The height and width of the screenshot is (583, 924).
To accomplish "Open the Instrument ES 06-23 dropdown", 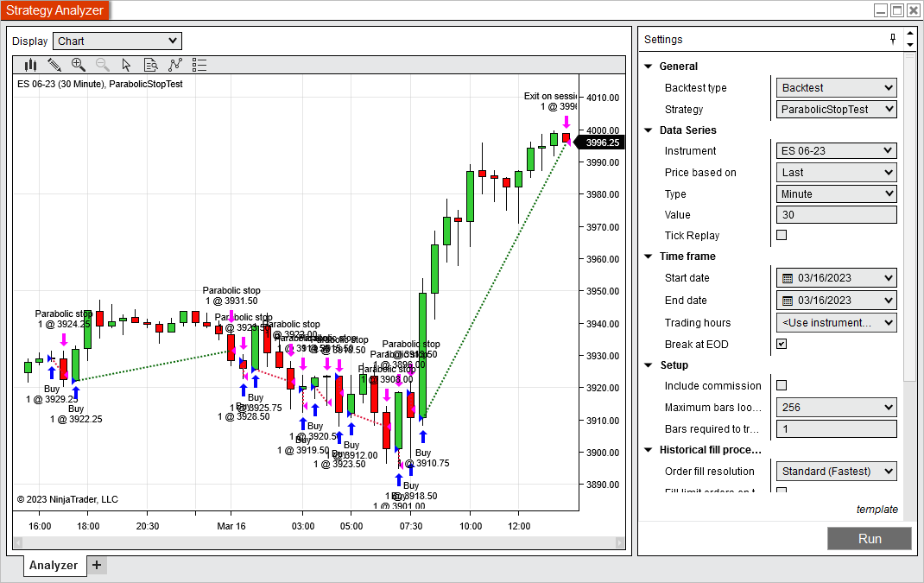I will 836,151.
